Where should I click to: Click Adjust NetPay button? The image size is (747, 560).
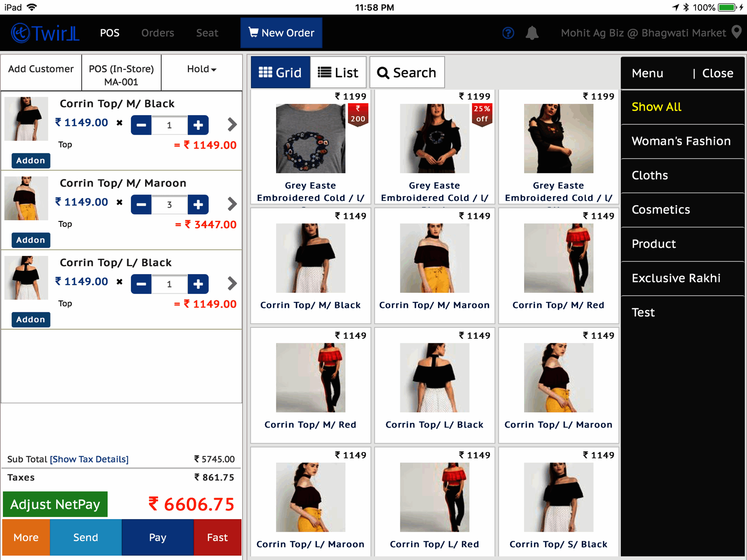coord(55,504)
